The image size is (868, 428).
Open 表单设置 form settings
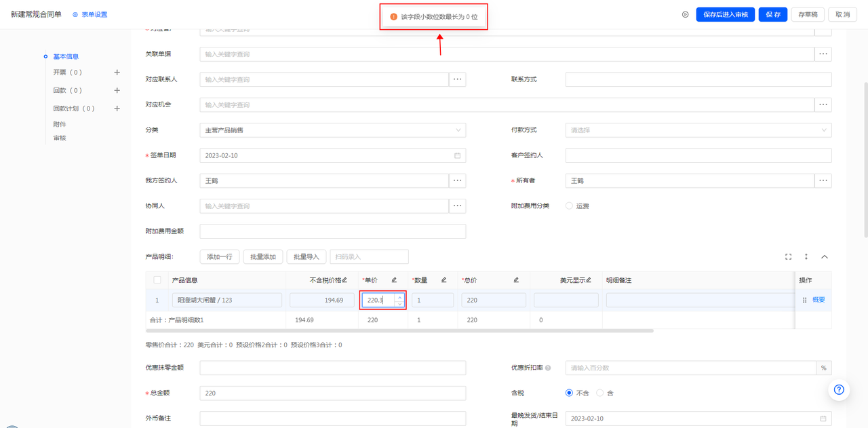click(x=90, y=14)
